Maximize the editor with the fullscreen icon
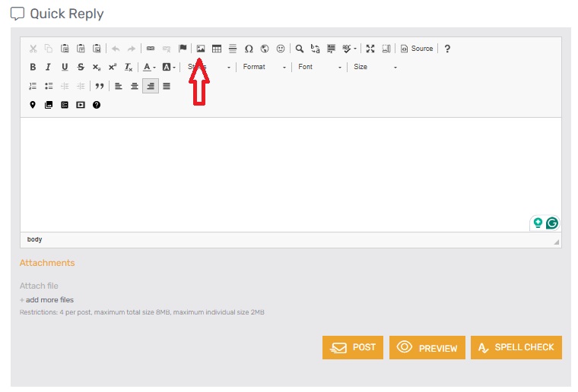 [x=370, y=49]
